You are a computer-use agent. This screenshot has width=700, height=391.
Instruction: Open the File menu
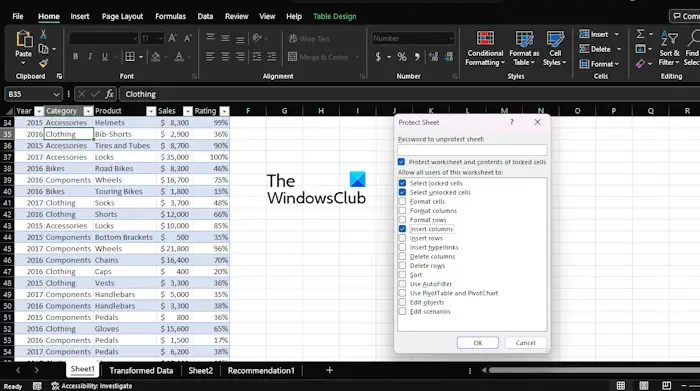pyautogui.click(x=18, y=17)
